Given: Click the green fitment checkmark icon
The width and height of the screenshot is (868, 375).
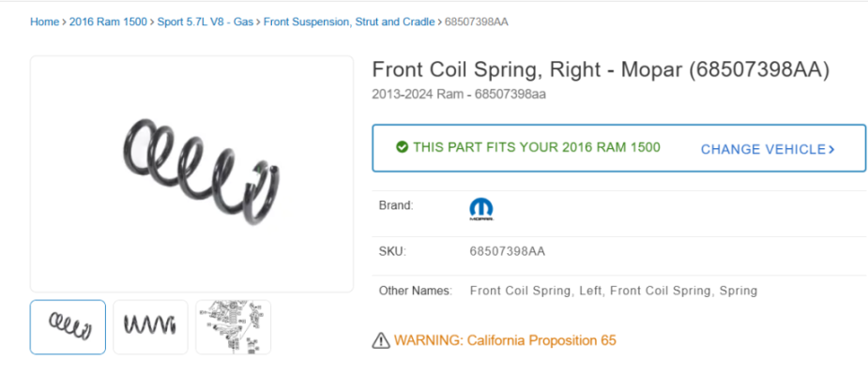Looking at the screenshot, I should [403, 147].
